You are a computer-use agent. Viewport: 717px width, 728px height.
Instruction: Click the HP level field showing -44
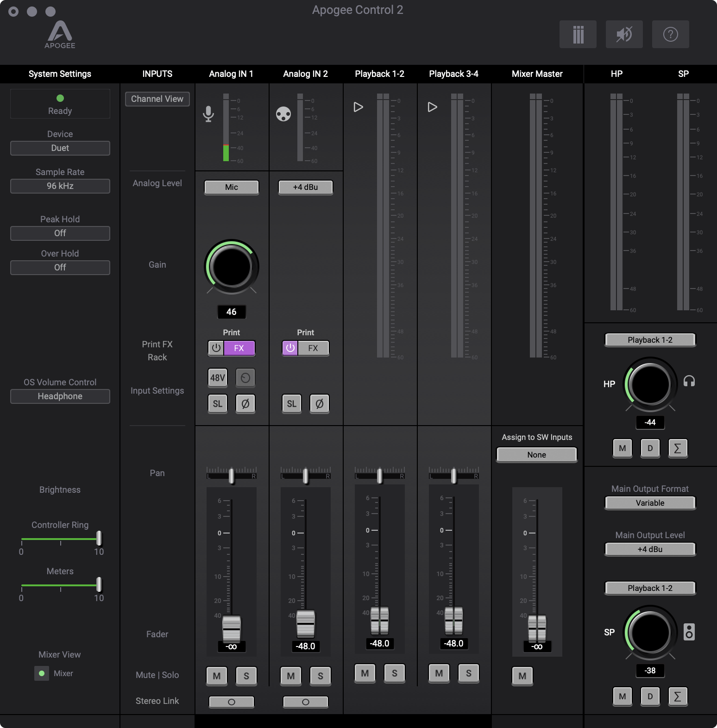click(x=650, y=422)
